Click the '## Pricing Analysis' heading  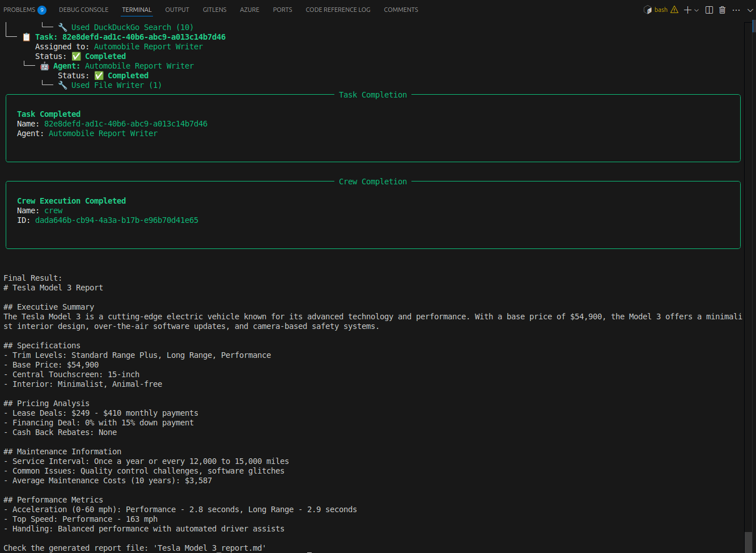point(46,403)
